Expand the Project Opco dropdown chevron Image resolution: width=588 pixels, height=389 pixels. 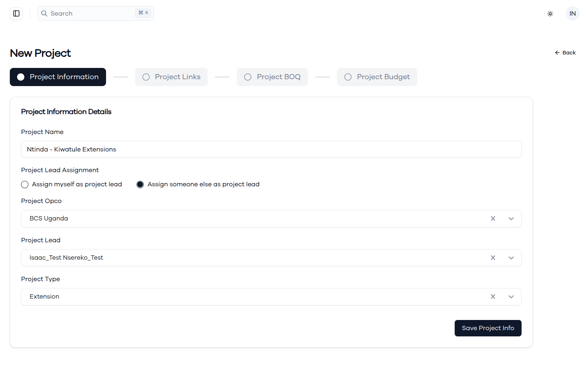(511, 219)
